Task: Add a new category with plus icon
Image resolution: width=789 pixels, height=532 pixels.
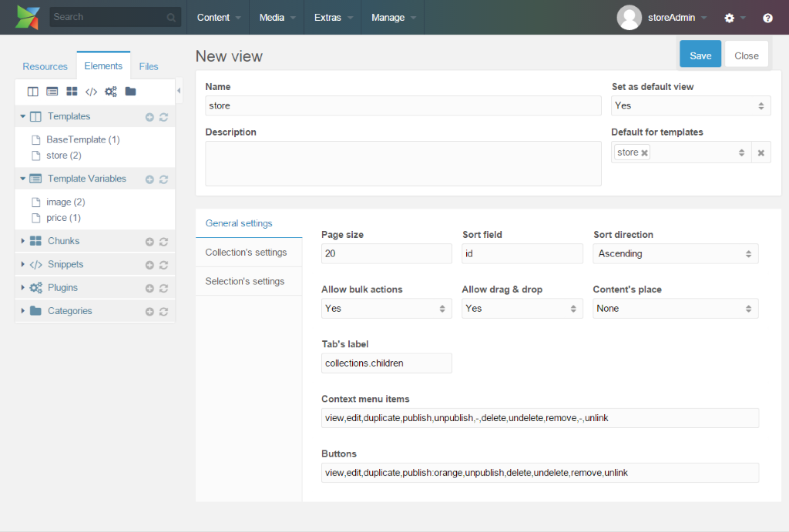Action: pos(149,312)
